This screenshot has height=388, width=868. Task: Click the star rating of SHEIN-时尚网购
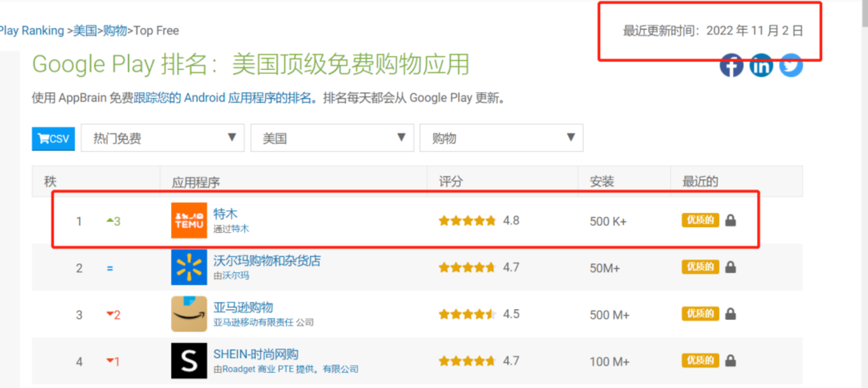467,361
